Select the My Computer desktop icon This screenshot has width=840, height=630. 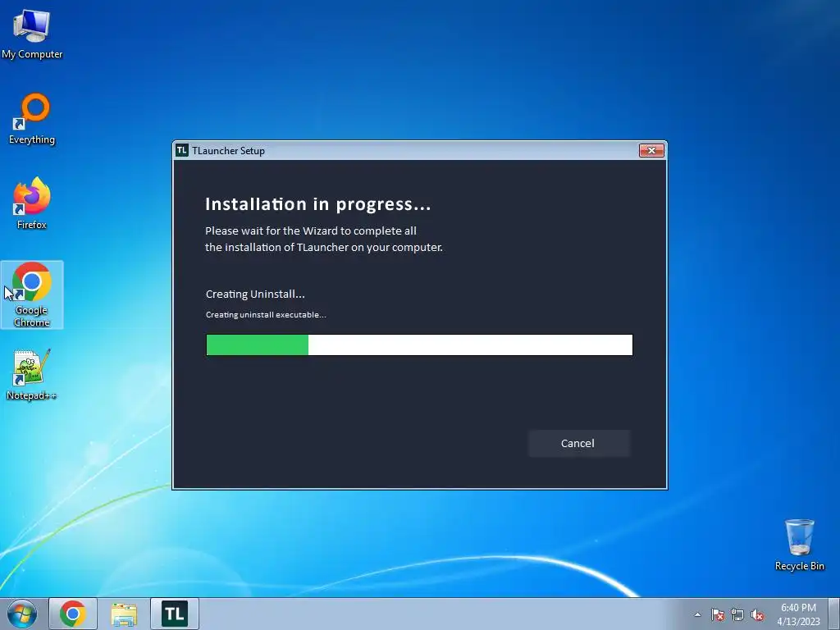(32, 34)
